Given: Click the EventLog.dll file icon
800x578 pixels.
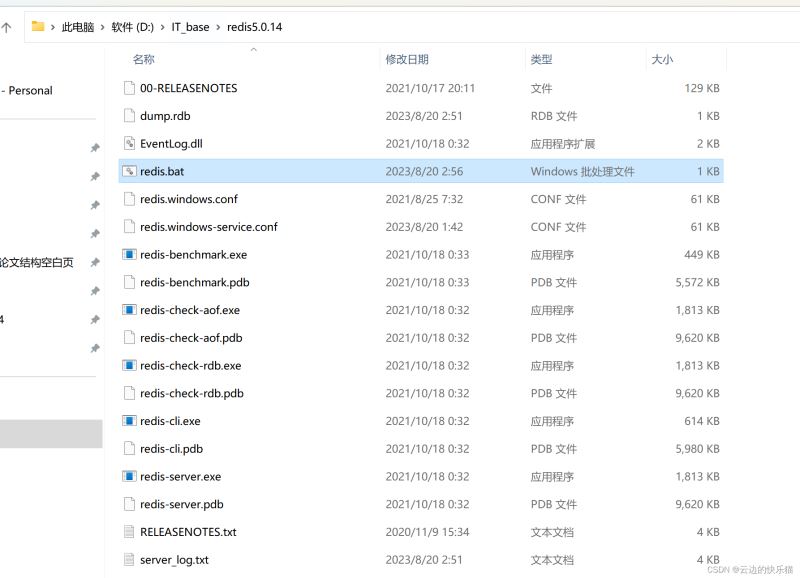Looking at the screenshot, I should click(128, 143).
